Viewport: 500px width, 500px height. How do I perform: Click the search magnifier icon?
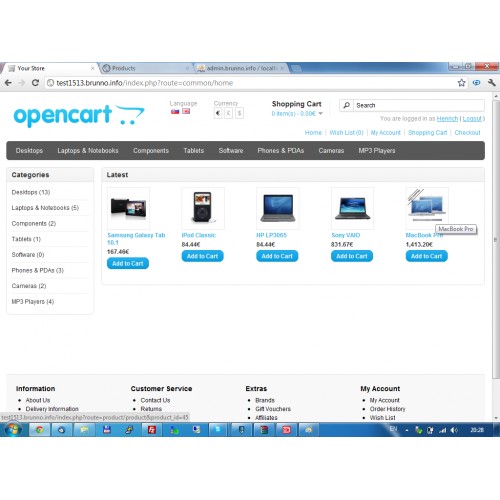(346, 105)
